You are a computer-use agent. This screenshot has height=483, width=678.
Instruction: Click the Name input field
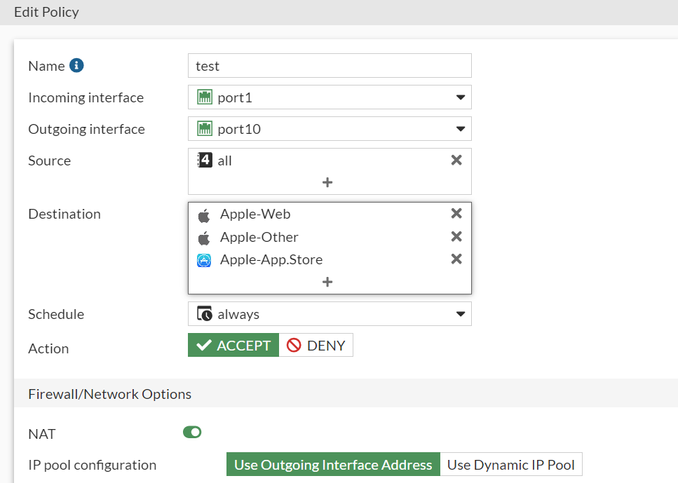point(329,66)
